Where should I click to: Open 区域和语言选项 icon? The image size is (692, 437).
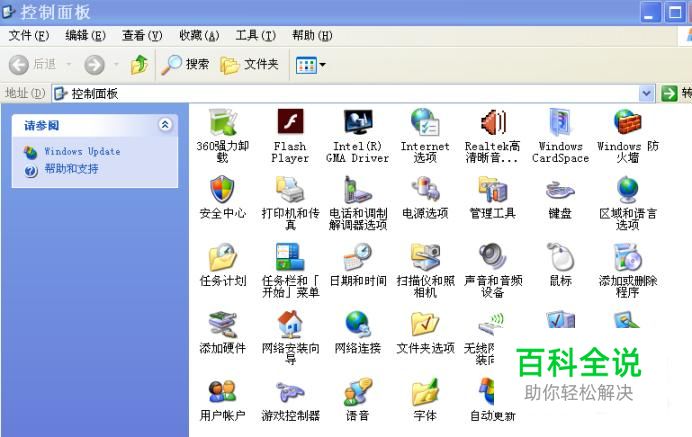coord(628,189)
